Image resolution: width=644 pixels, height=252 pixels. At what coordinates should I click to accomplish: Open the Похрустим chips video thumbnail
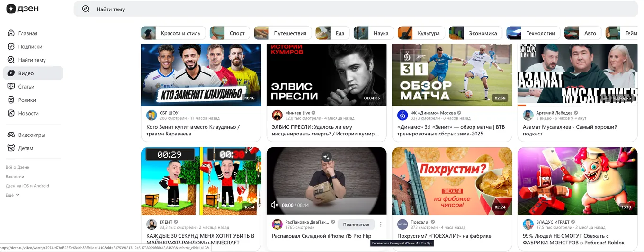(x=452, y=181)
